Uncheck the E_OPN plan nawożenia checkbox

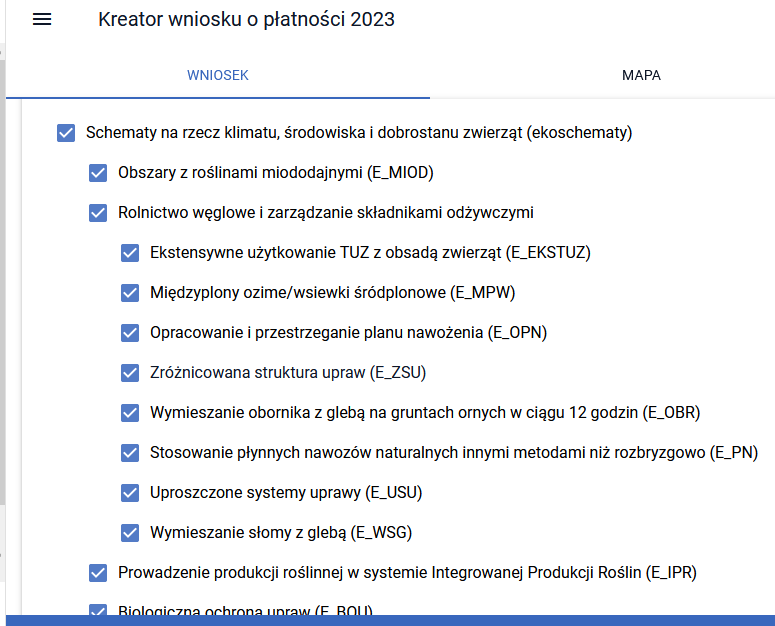(x=130, y=332)
